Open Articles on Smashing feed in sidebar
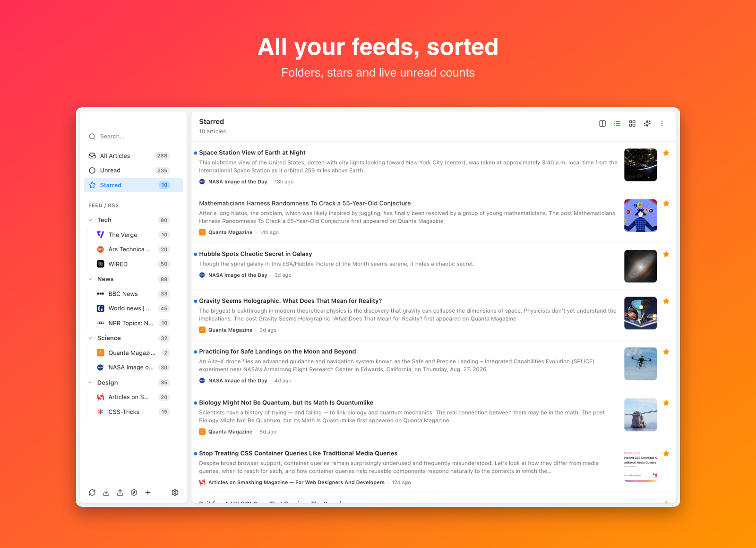 tap(133, 397)
